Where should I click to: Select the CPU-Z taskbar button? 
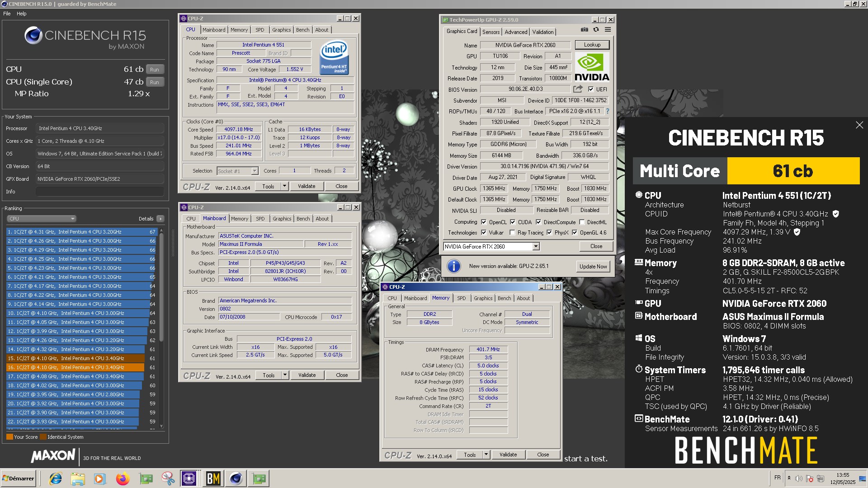189,479
